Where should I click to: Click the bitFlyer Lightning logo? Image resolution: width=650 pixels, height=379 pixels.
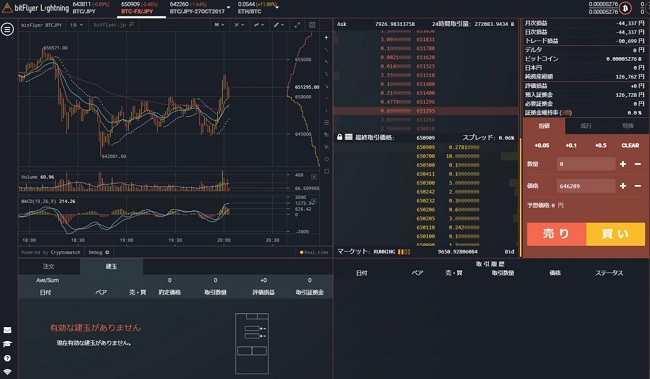tap(36, 7)
